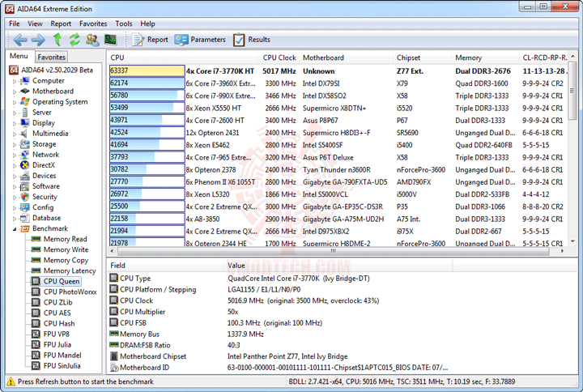Click the Forward navigation arrow

click(x=38, y=40)
